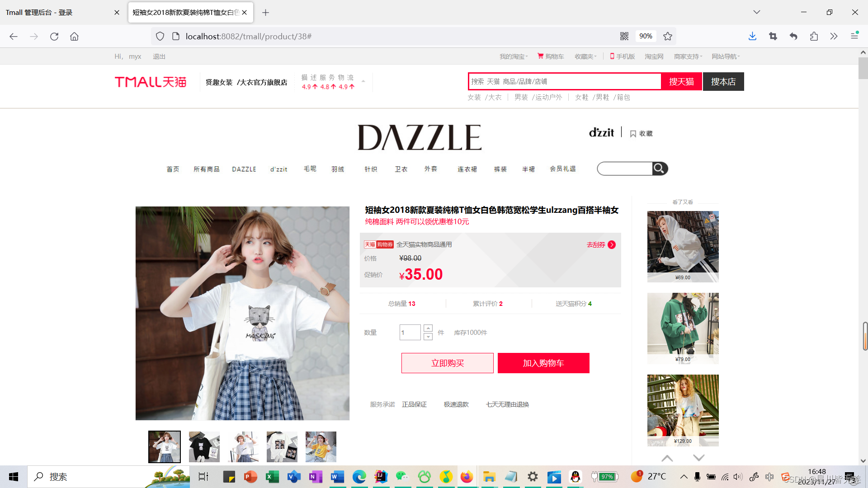This screenshot has width=868, height=488.
Task: Click the tracking protection shield icon
Action: tap(160, 36)
